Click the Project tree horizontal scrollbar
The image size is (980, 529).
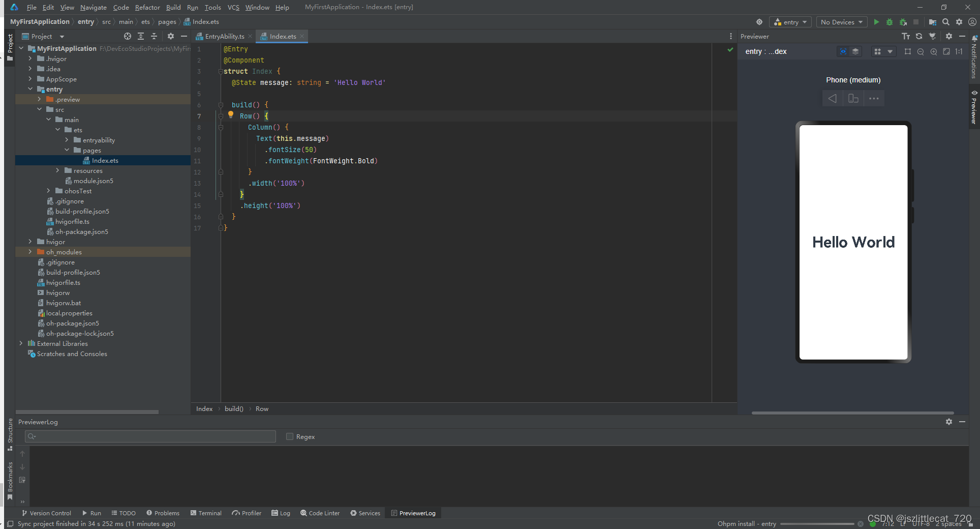pos(87,412)
